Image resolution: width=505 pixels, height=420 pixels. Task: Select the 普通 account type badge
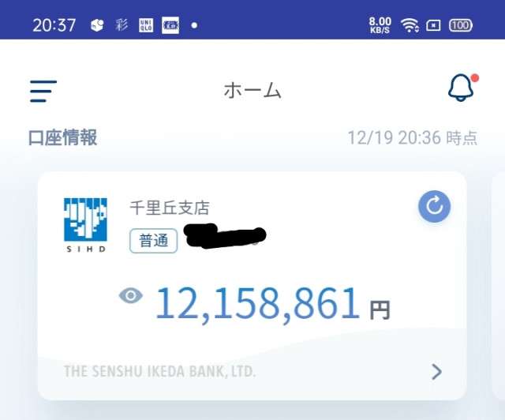point(153,241)
